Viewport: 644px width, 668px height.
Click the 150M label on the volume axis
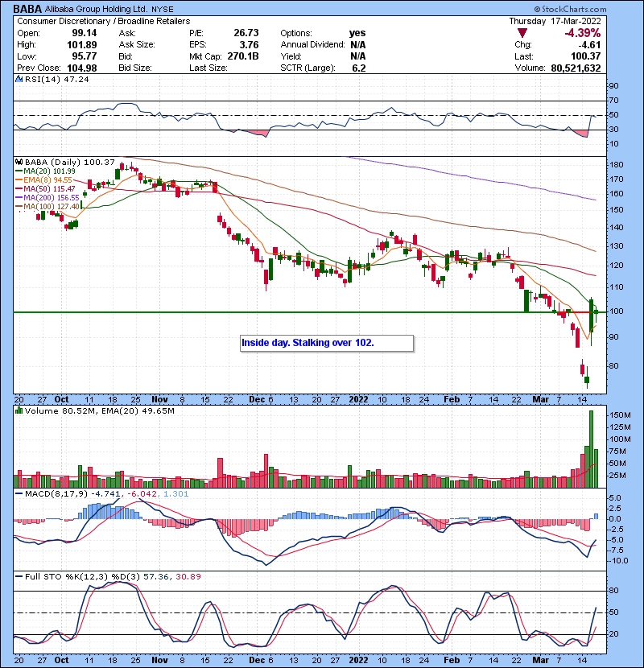pyautogui.click(x=620, y=415)
